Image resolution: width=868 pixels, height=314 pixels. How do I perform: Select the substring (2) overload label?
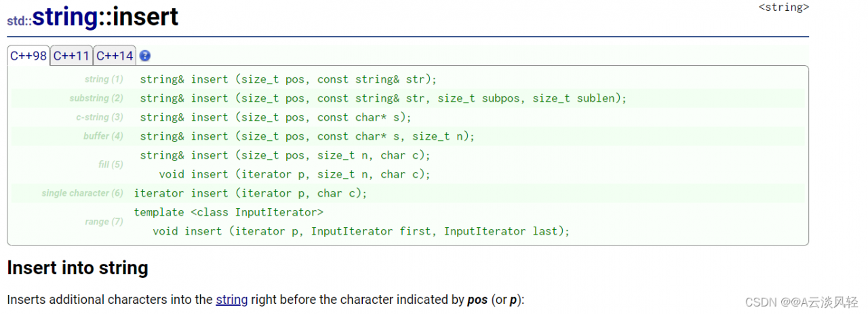pos(96,98)
